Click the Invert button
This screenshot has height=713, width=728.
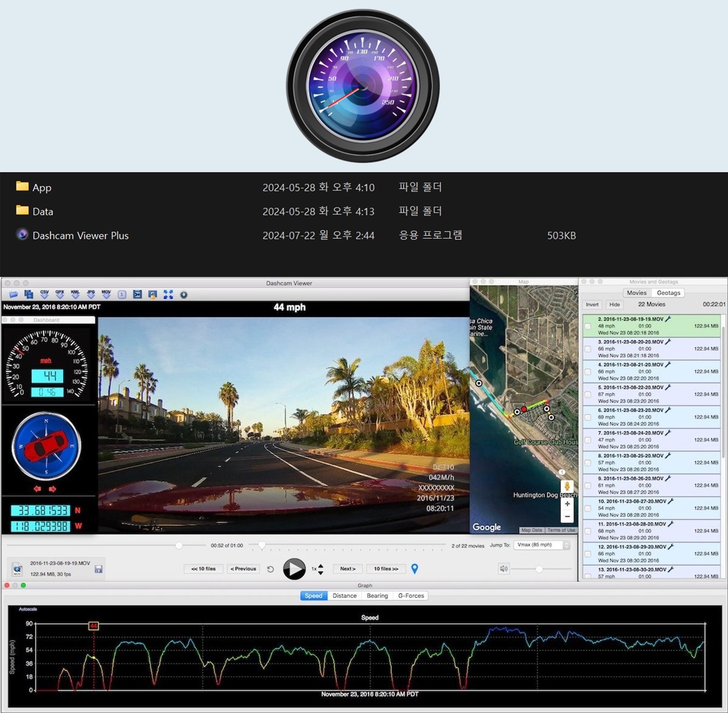pyautogui.click(x=592, y=305)
